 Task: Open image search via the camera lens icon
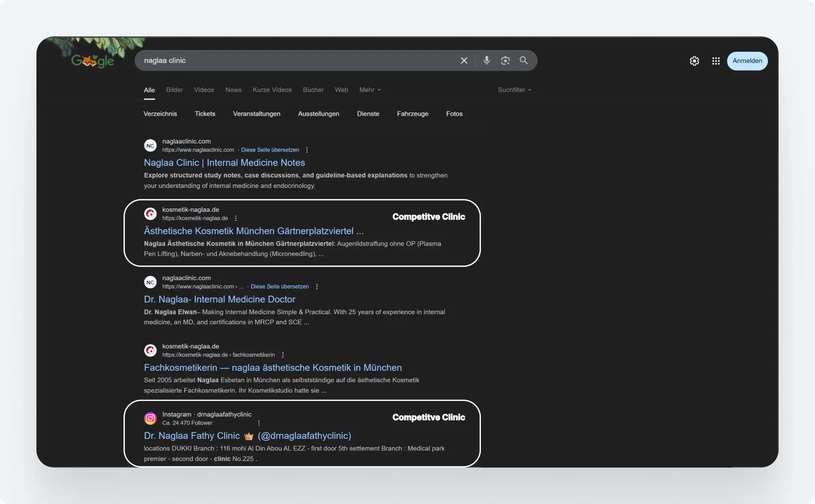click(505, 60)
